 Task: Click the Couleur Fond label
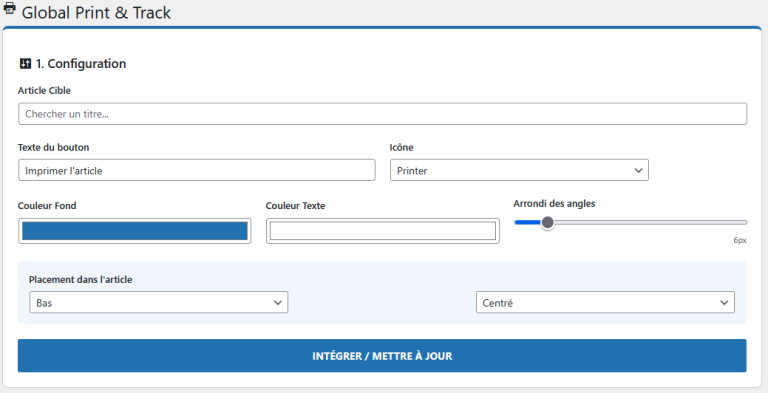click(47, 206)
